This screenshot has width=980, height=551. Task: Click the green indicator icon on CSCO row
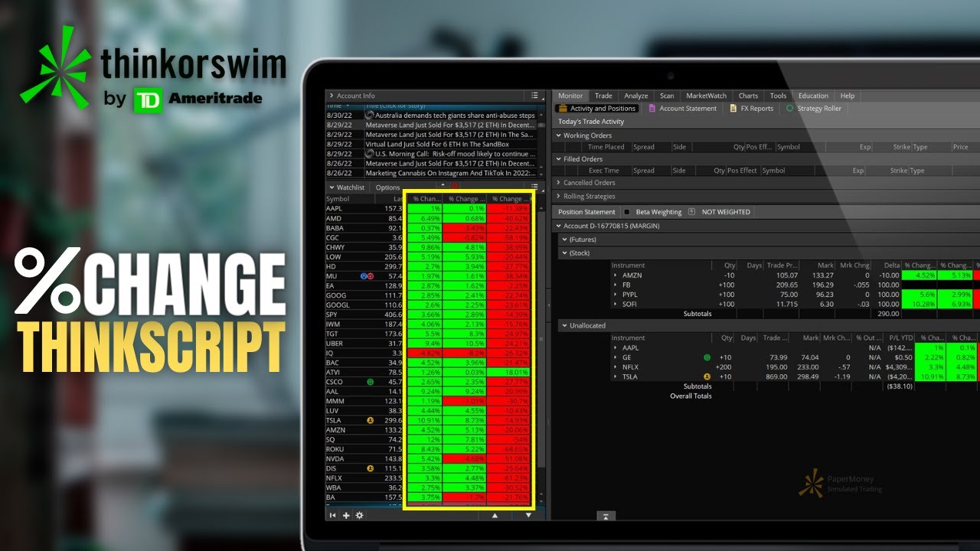(x=371, y=381)
